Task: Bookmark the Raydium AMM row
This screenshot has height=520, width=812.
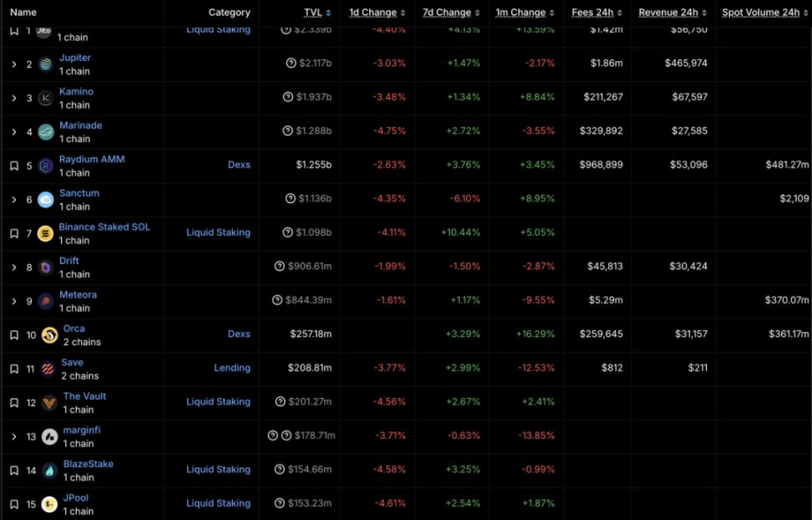Action: click(x=14, y=166)
